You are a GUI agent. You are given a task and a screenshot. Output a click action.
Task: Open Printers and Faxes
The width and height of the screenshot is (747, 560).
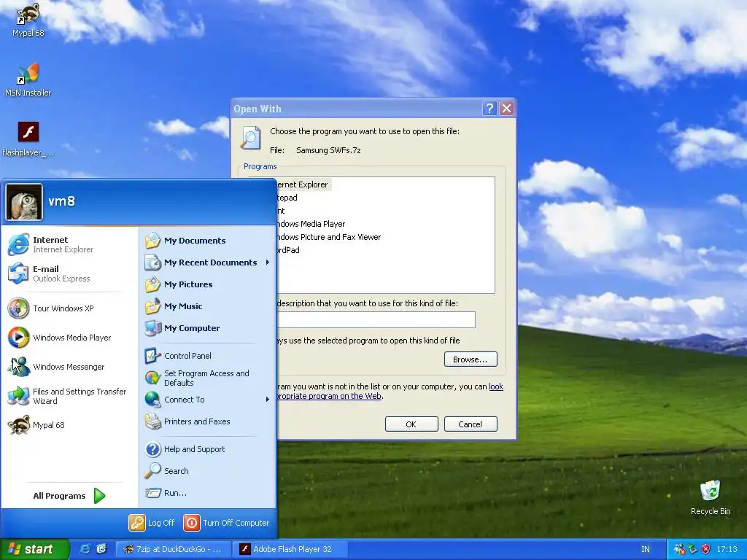[x=207, y=421]
